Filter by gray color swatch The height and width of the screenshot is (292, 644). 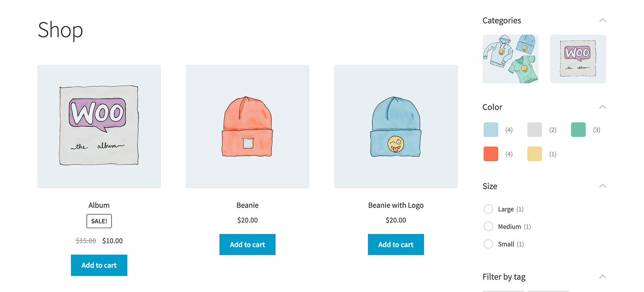point(534,130)
